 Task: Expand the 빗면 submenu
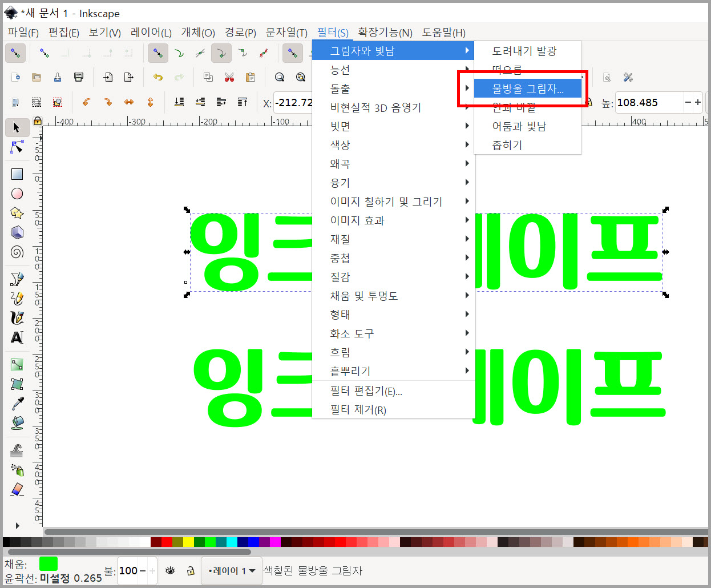394,126
